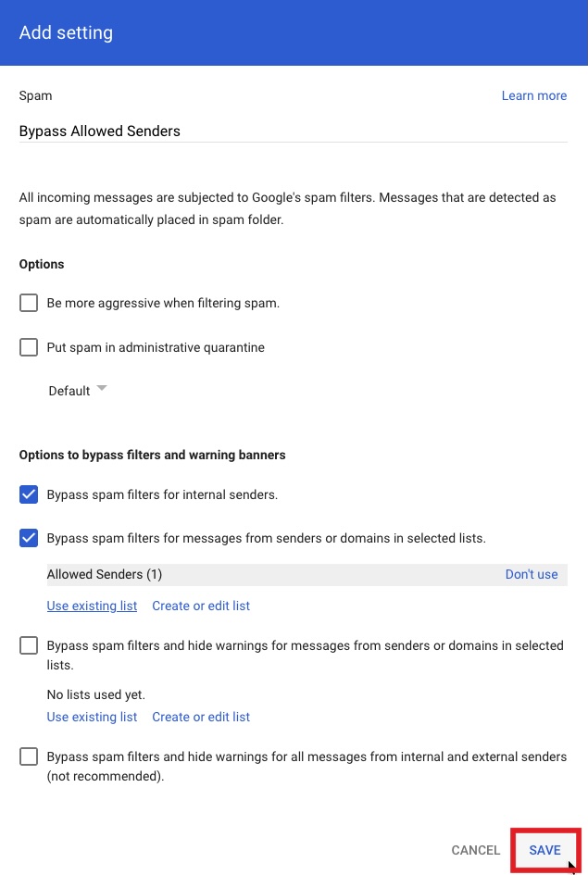Click the Options to bypass filters heading
The width and height of the screenshot is (588, 875).
click(152, 455)
